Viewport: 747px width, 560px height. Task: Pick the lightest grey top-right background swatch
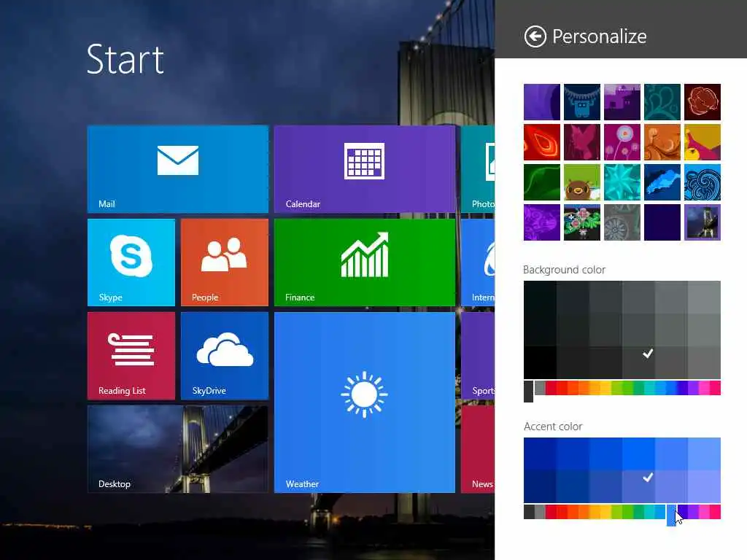704,297
